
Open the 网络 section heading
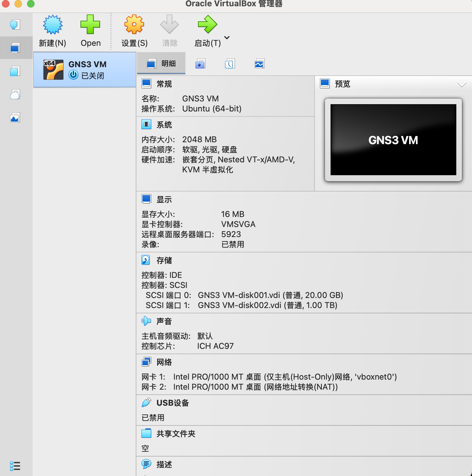[x=164, y=362]
